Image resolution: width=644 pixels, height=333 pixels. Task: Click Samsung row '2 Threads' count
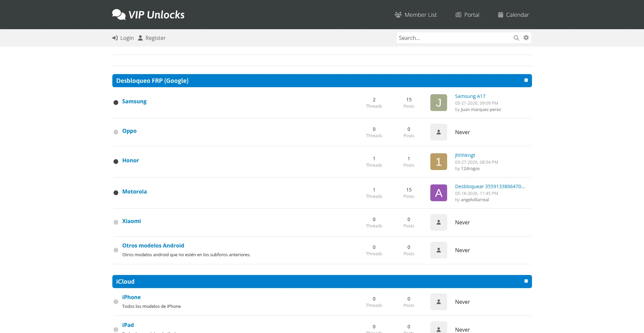coord(374,103)
